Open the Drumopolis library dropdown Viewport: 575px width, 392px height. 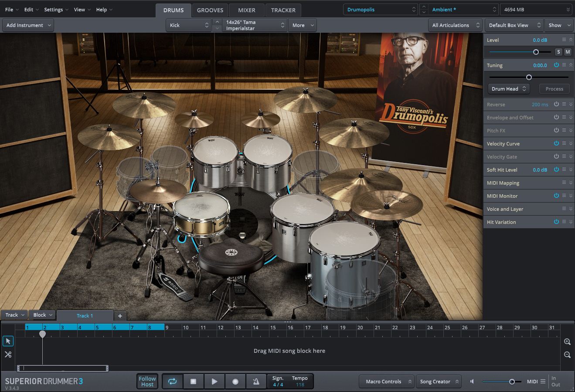point(380,10)
